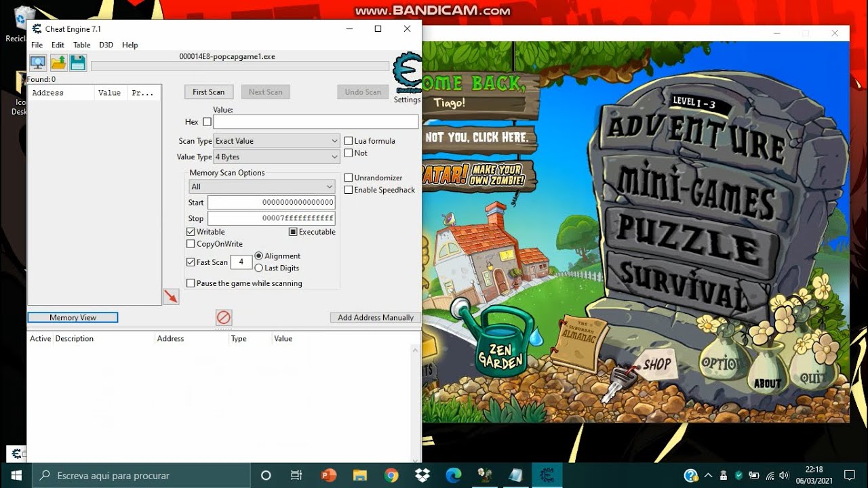The height and width of the screenshot is (488, 868).
Task: Open the Scan Type dropdown
Action: pos(277,141)
